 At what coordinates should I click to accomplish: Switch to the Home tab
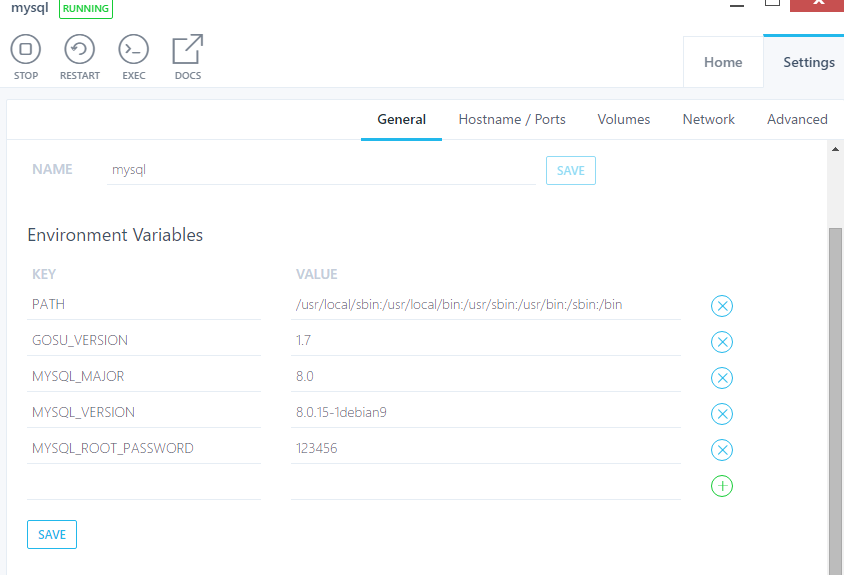click(x=723, y=62)
